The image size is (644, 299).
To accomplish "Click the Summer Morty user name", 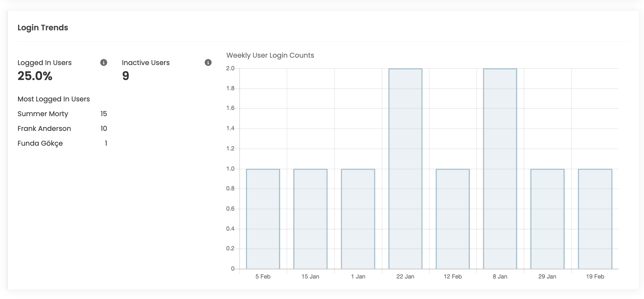I will pos(43,114).
